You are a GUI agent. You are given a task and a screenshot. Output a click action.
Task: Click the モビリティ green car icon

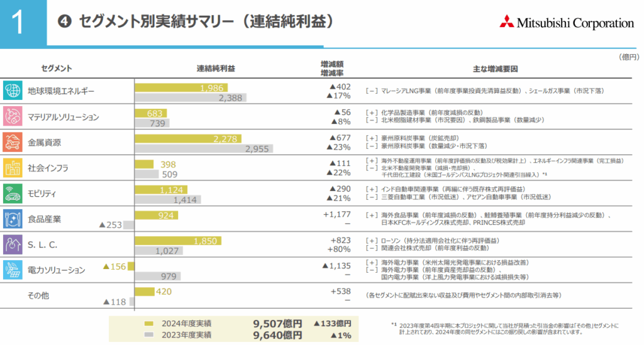click(x=13, y=193)
